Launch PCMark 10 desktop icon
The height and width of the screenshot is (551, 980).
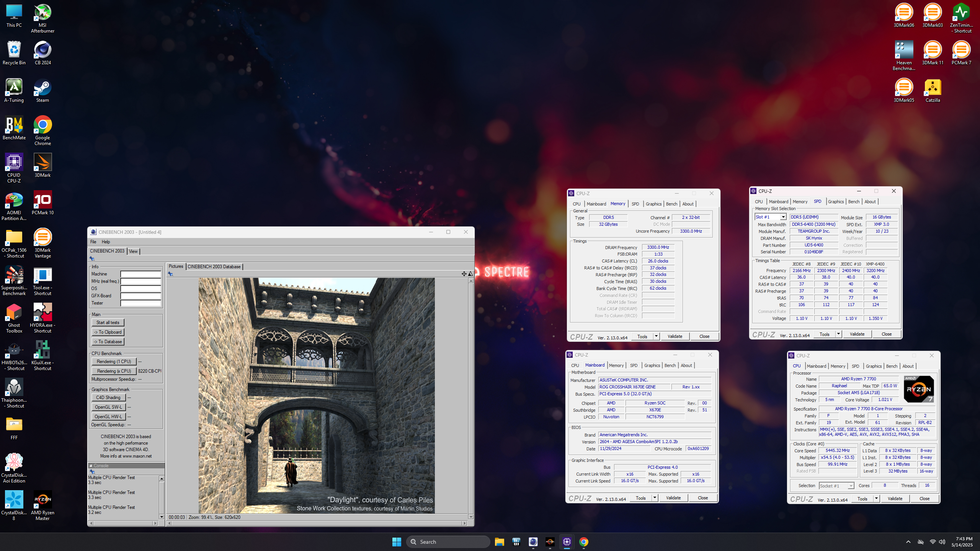[42, 203]
